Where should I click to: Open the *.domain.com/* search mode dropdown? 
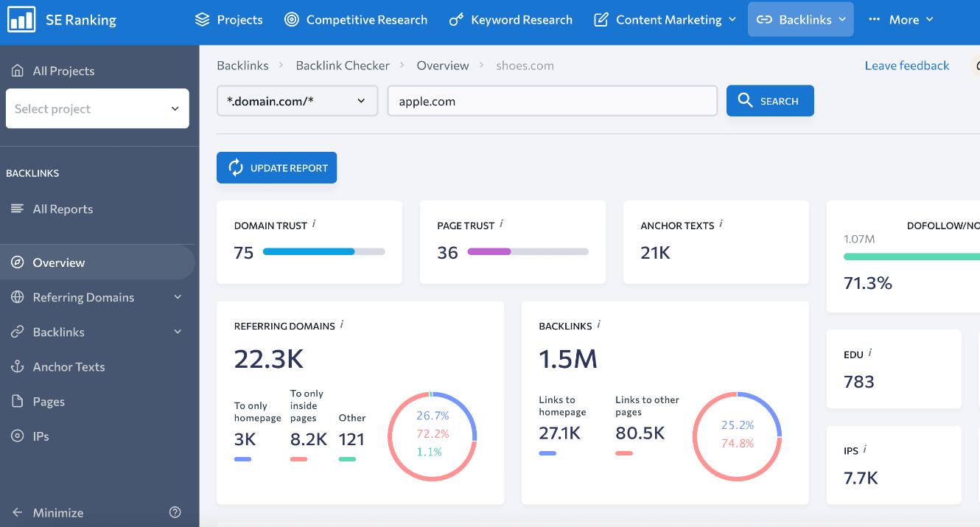click(x=297, y=100)
